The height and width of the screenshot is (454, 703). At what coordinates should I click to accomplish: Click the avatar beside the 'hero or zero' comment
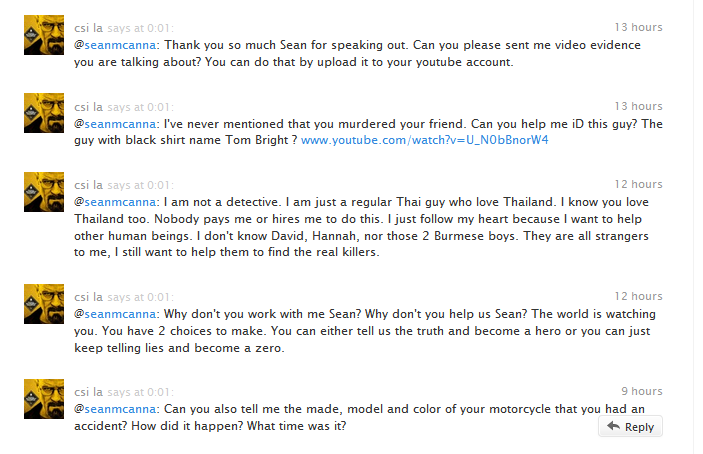tap(44, 304)
